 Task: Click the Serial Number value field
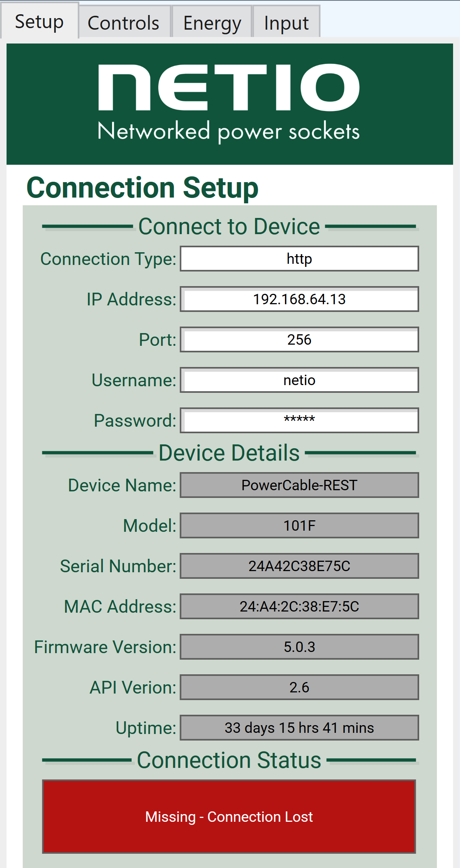point(299,566)
